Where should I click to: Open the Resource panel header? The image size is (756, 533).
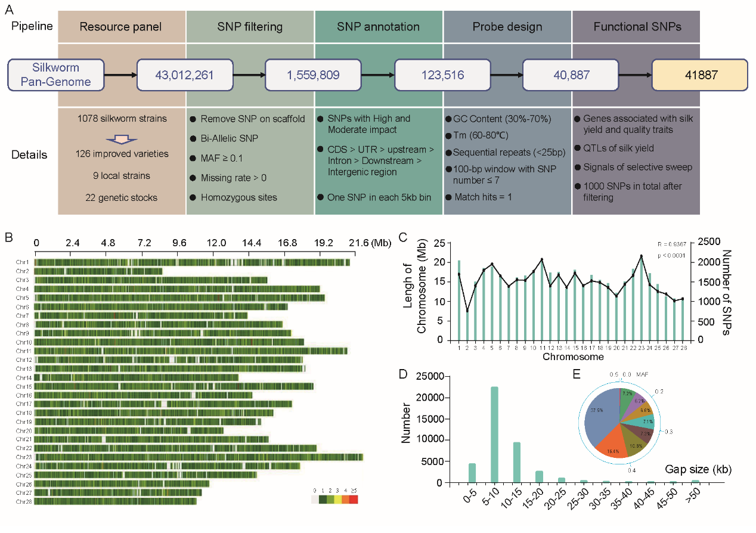pyautogui.click(x=122, y=27)
